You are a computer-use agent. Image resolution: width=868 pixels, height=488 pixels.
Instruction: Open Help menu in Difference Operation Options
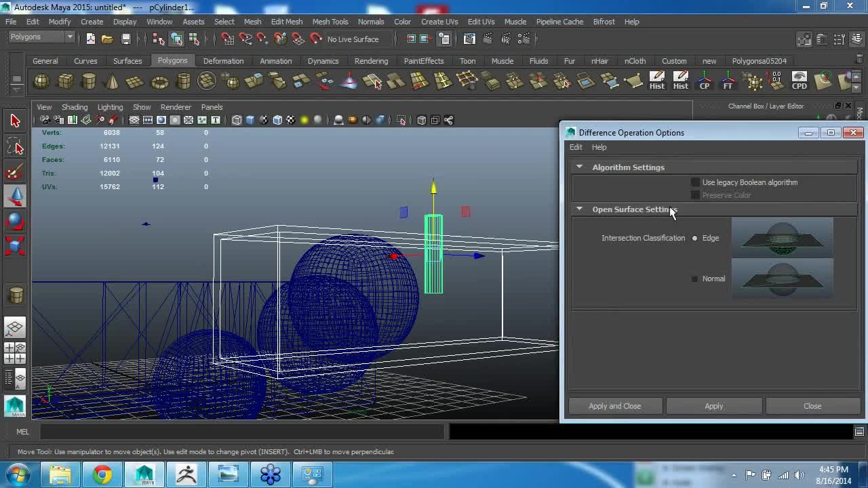tap(599, 147)
